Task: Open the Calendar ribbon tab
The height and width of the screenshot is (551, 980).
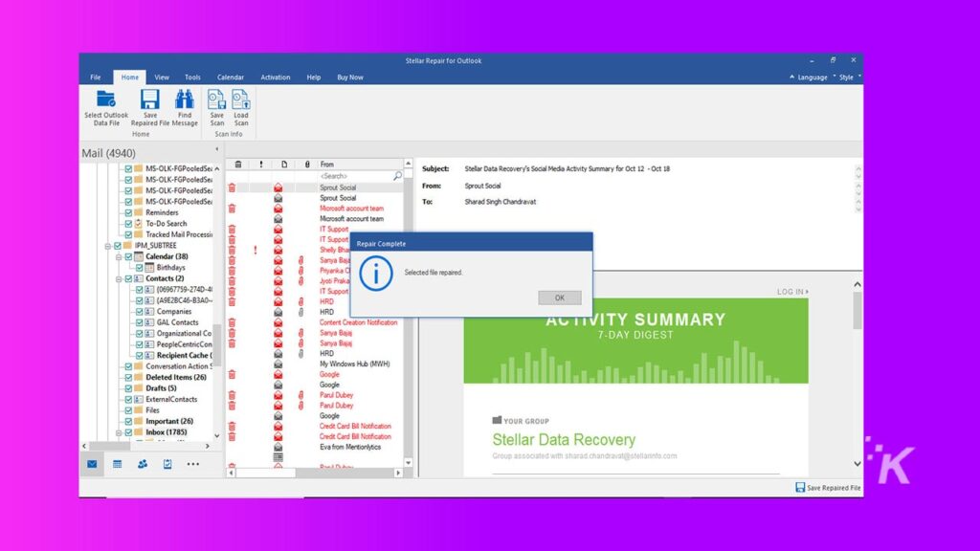Action: click(230, 77)
